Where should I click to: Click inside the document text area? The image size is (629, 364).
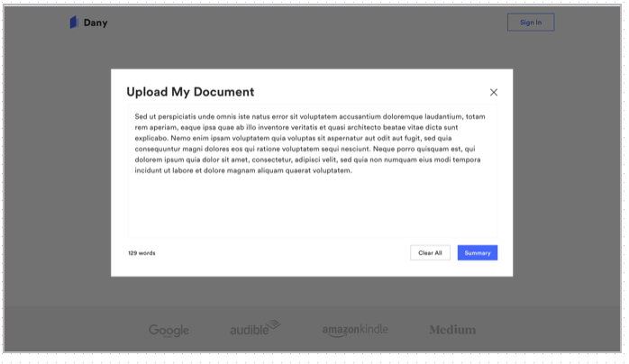(x=313, y=171)
